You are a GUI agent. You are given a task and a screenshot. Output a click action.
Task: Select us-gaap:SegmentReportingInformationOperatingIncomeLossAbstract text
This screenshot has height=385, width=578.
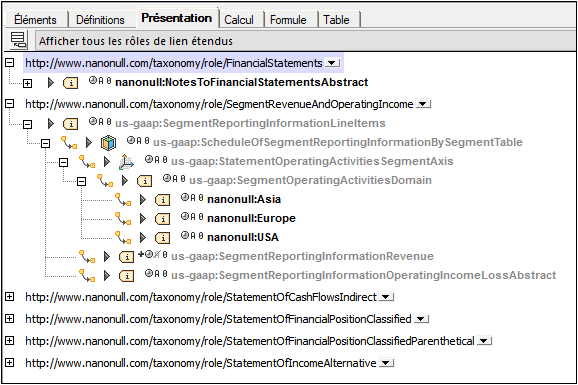pos(363,275)
